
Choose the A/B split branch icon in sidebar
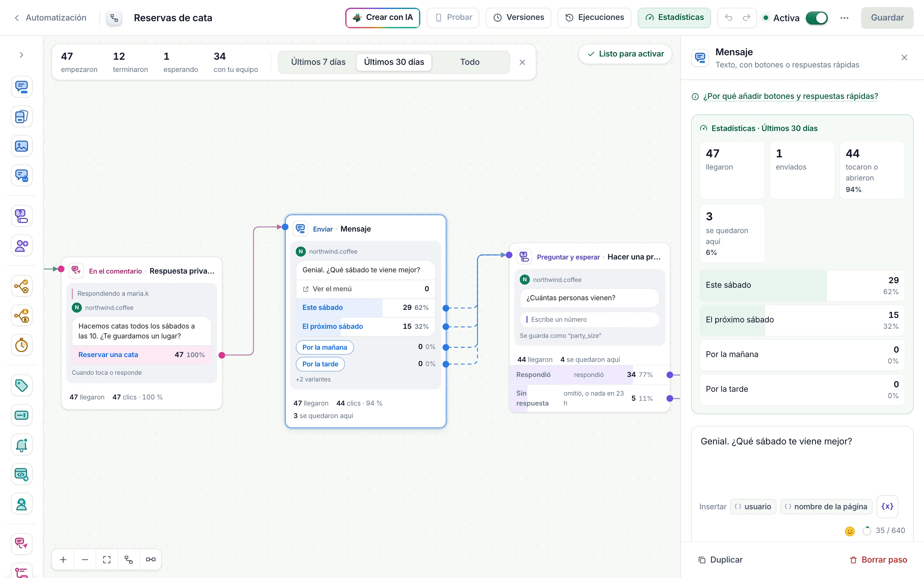(21, 316)
